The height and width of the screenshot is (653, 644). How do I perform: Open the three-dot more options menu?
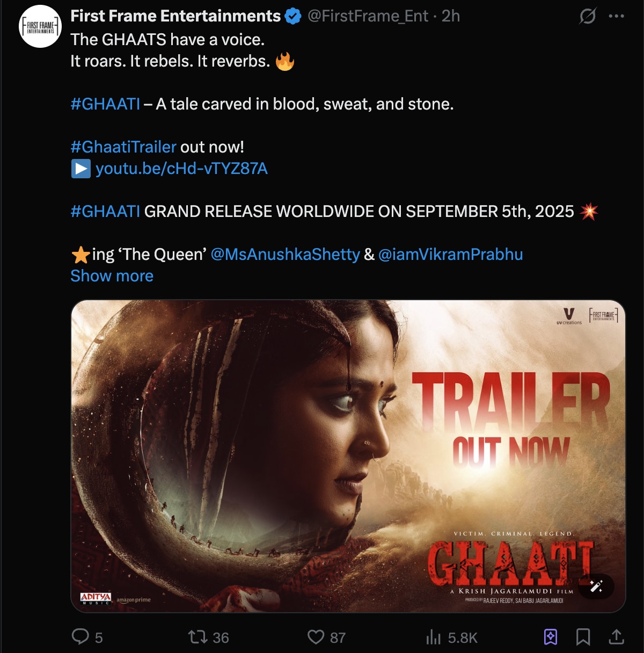(617, 16)
